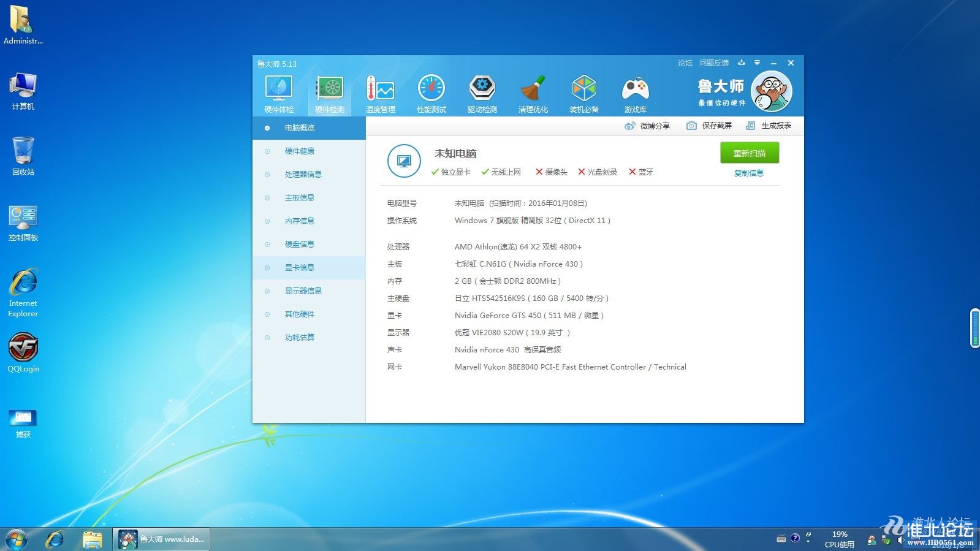The width and height of the screenshot is (980, 551).
Task: Click the 2 GB DDR2 memory value
Action: (507, 281)
